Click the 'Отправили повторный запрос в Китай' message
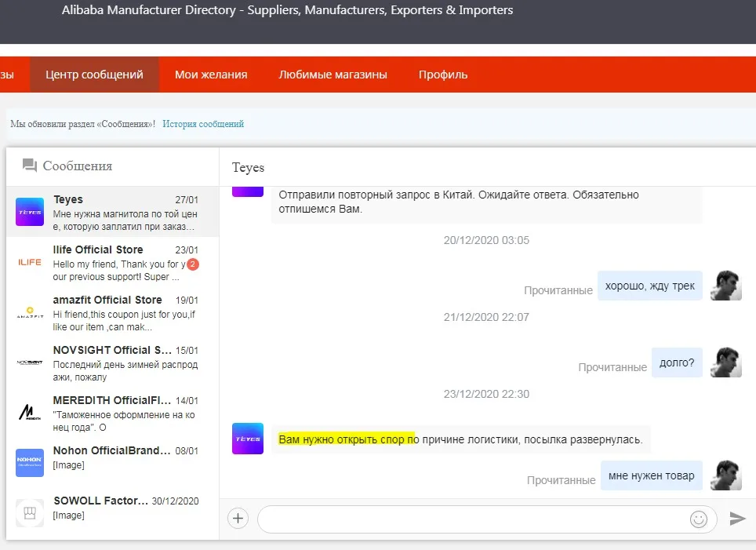756x550 pixels. pos(486,205)
